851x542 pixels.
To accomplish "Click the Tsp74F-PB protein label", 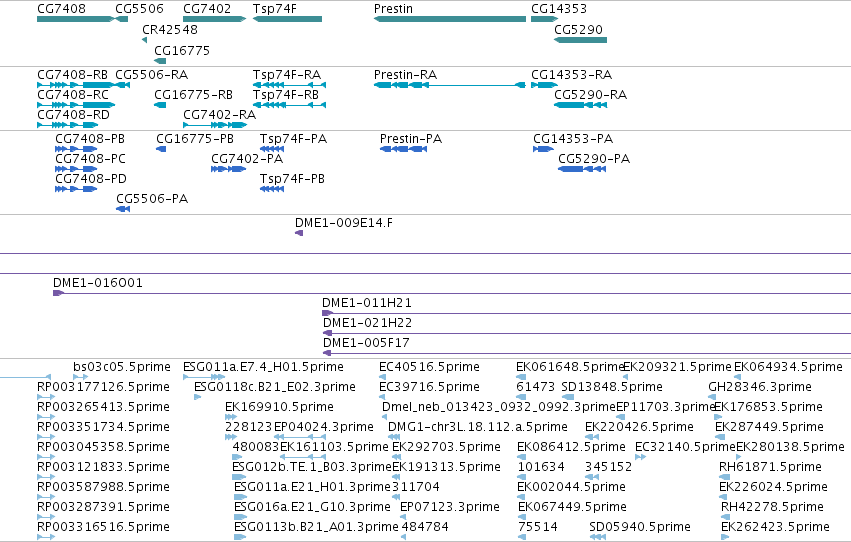I will 292,179.
